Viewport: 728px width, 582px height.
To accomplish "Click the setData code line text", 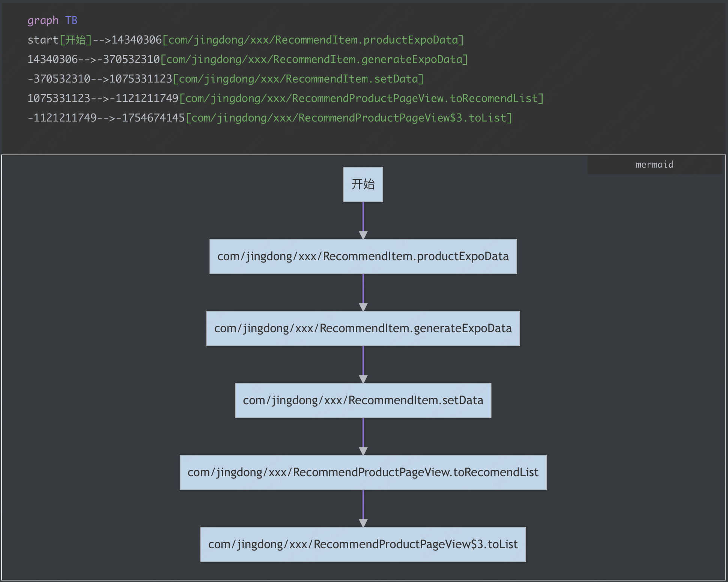I will click(225, 79).
